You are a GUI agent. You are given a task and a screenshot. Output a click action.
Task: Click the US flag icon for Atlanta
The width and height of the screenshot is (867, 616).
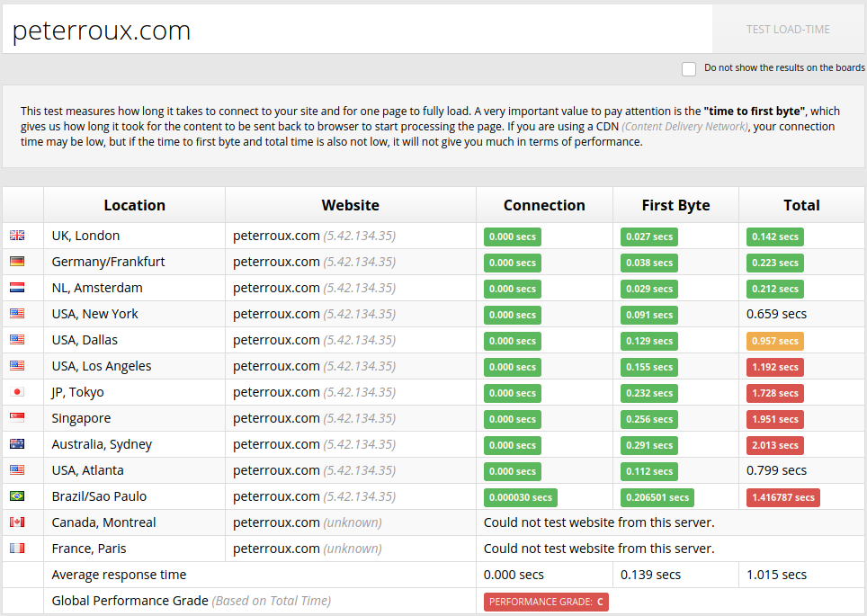click(17, 469)
